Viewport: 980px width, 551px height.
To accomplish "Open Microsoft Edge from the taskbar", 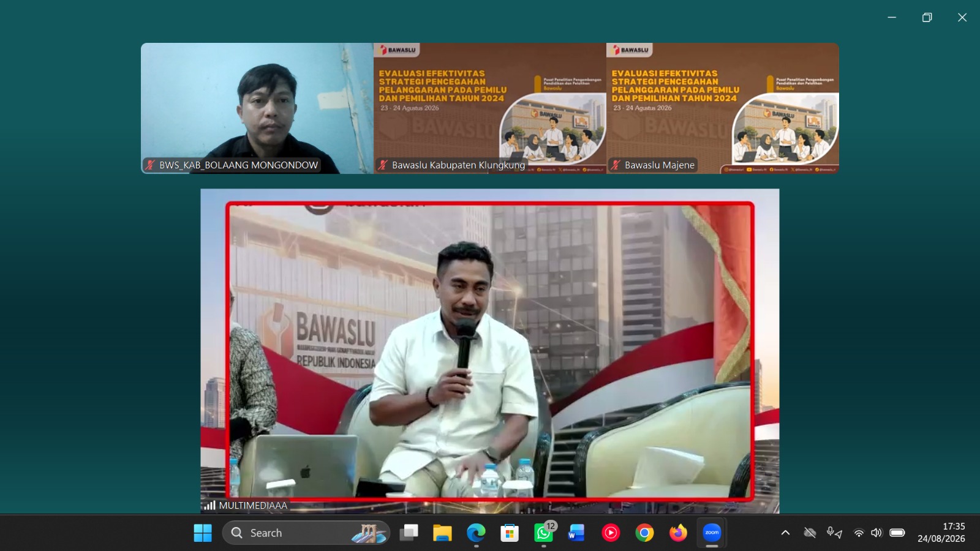I will [476, 533].
